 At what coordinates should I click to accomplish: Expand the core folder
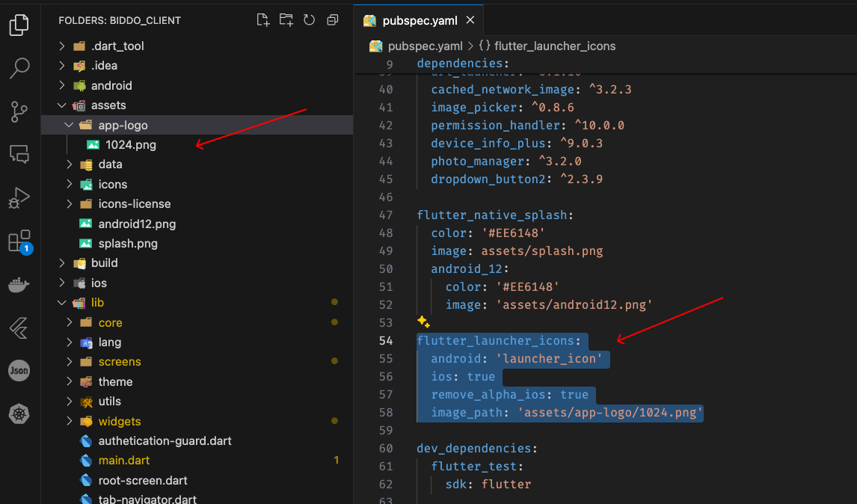click(x=69, y=322)
